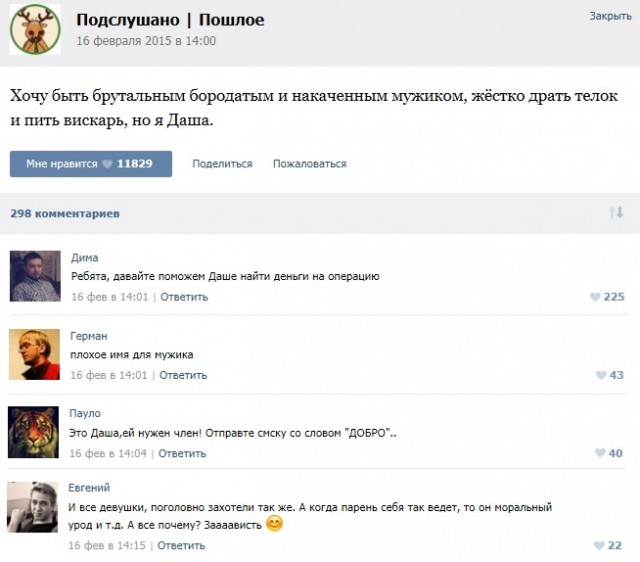Viewport: 640px width, 562px height.
Task: Close the post with Закрыть
Action: (x=610, y=16)
